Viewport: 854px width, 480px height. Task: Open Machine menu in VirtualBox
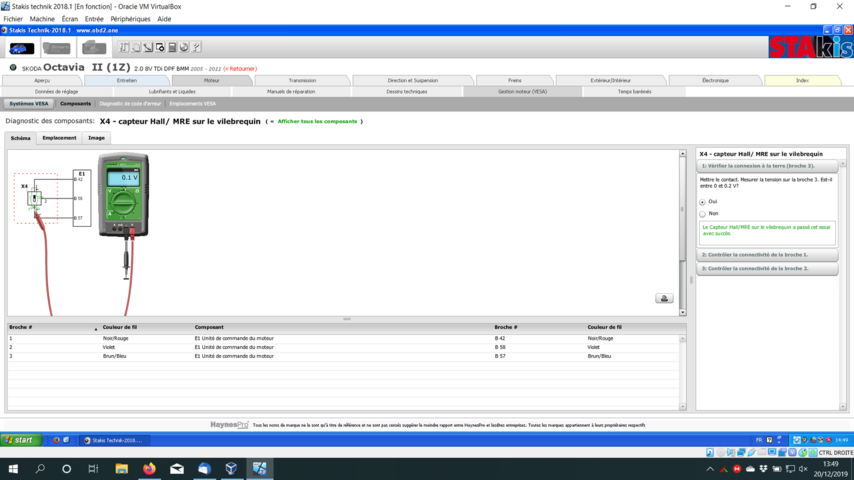(x=42, y=19)
